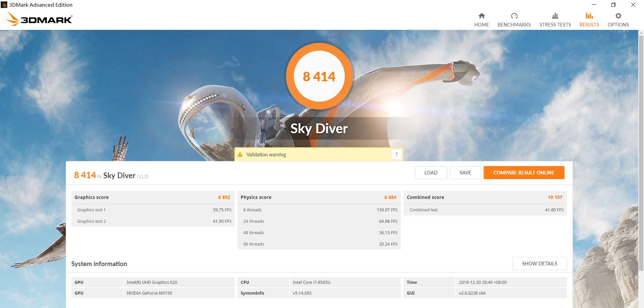Click the 64.98 FPS value

point(388,221)
